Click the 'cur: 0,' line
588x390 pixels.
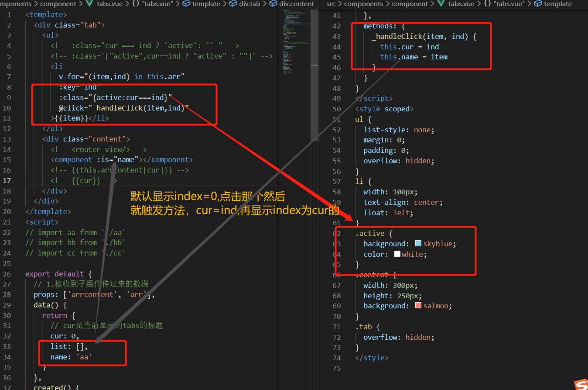tap(65, 336)
